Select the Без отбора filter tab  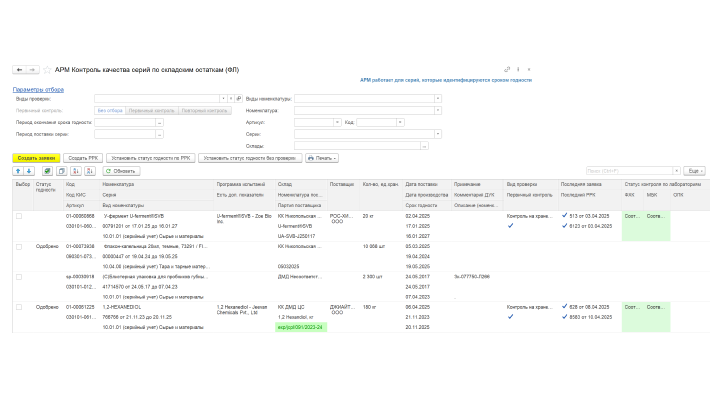click(109, 110)
